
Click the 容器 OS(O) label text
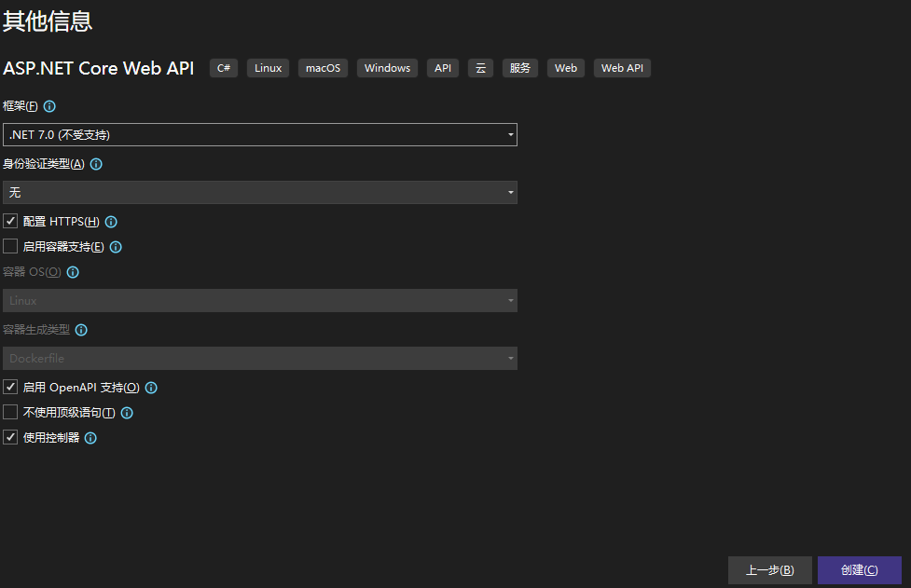(x=32, y=272)
